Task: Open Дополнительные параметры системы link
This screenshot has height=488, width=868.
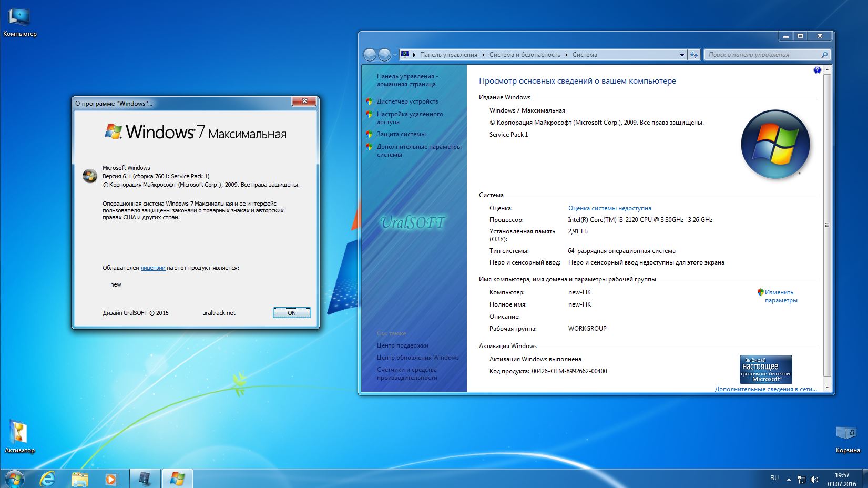Action: click(x=419, y=150)
